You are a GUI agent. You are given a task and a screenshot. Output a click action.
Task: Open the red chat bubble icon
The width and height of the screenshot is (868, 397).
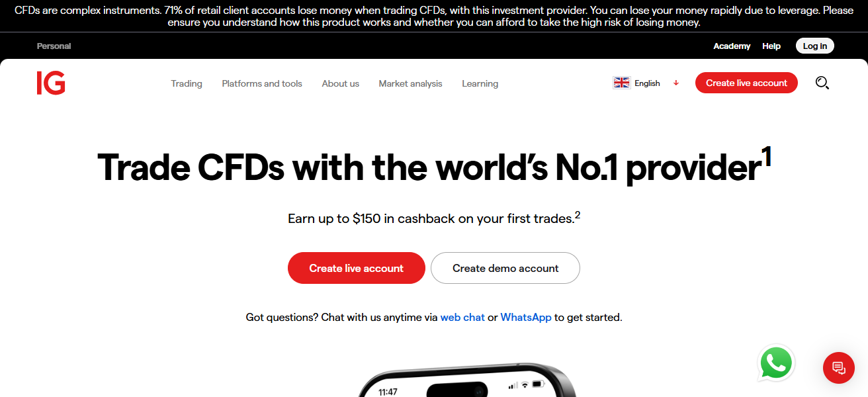click(839, 367)
